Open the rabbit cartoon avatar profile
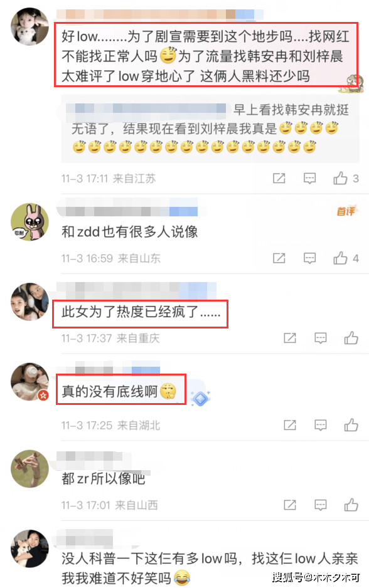This screenshot has height=588, width=369. click(x=29, y=222)
